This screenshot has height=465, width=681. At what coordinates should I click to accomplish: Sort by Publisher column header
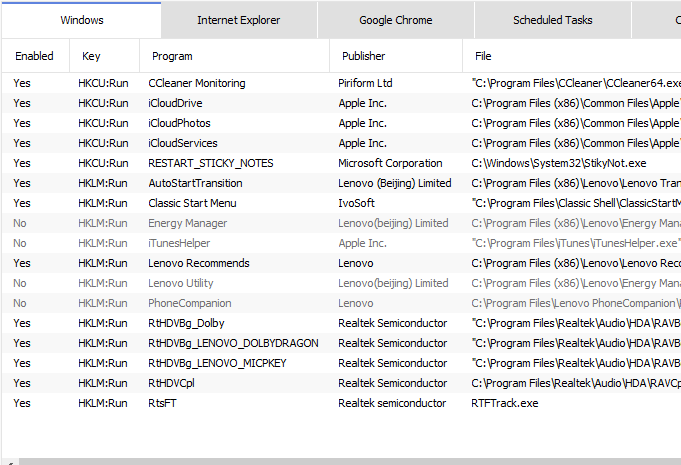[363, 56]
